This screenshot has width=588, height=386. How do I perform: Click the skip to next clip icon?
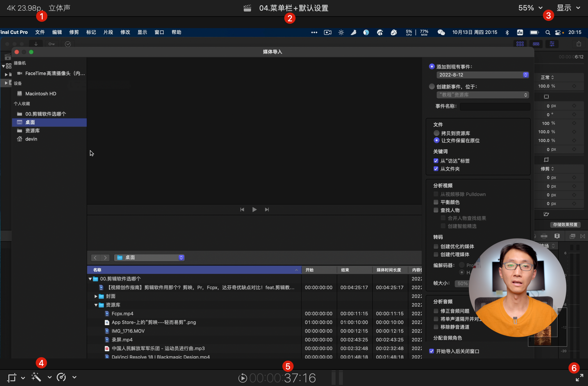[x=267, y=210]
